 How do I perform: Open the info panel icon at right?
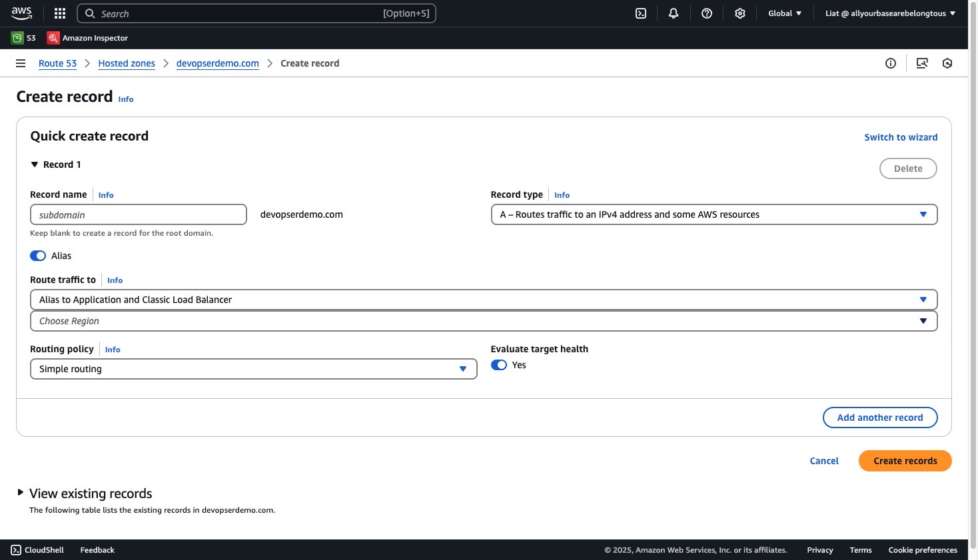(x=891, y=63)
